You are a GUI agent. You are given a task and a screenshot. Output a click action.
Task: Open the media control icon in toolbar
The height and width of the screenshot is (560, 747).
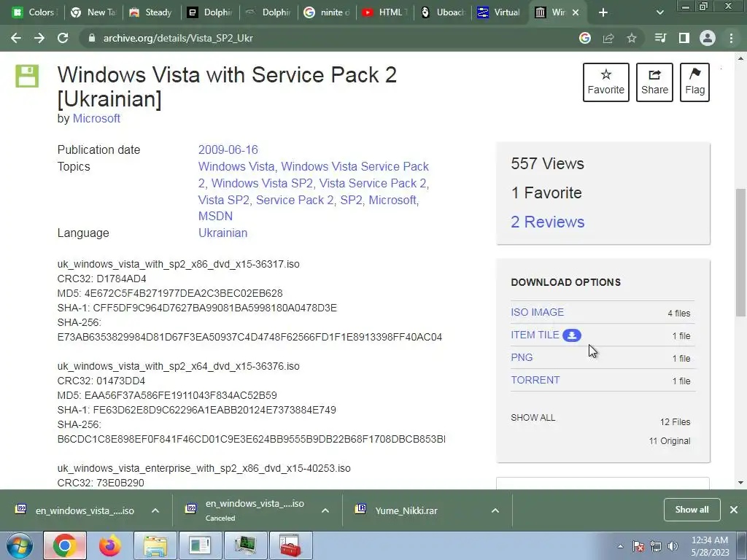[660, 38]
